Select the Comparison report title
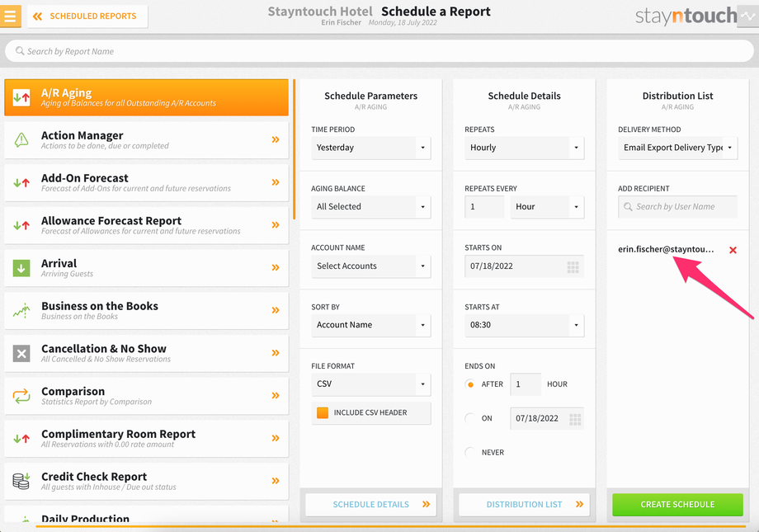The width and height of the screenshot is (759, 532). (73, 391)
